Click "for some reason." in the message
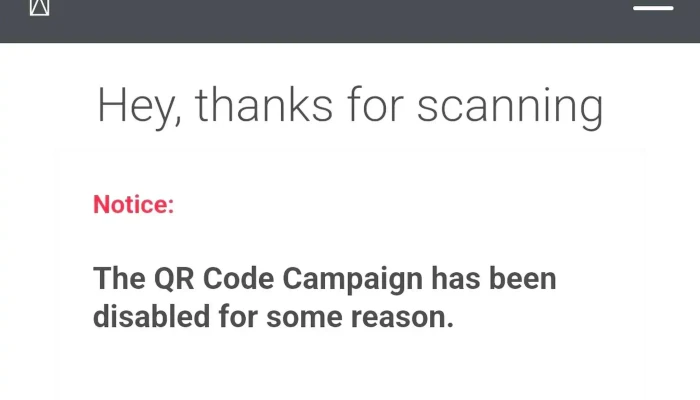This screenshot has width=700, height=400. (336, 317)
